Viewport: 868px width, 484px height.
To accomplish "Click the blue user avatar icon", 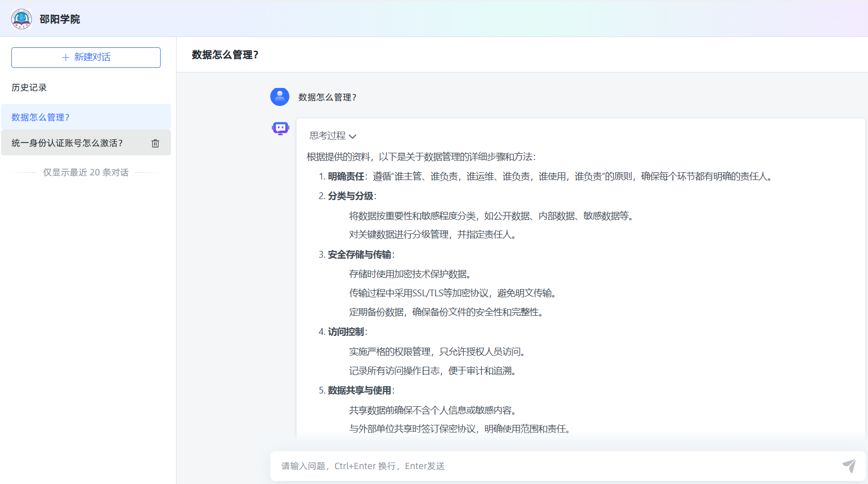I will 280,97.
